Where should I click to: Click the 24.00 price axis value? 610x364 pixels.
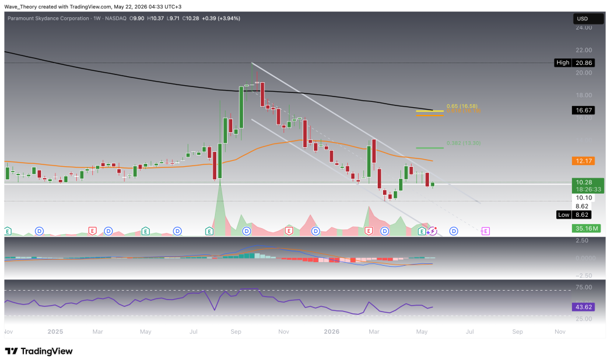pyautogui.click(x=584, y=27)
